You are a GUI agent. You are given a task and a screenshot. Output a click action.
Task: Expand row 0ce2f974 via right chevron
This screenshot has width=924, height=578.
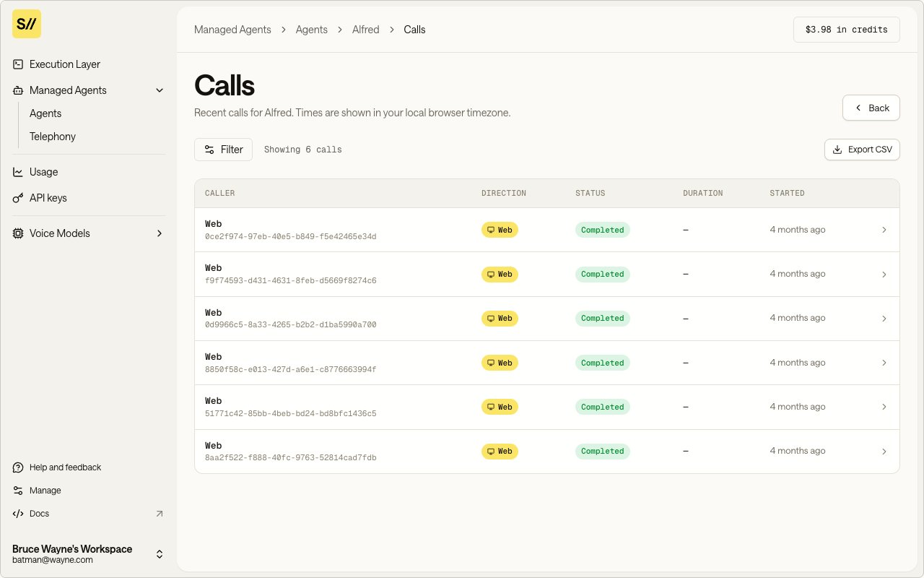click(x=884, y=230)
